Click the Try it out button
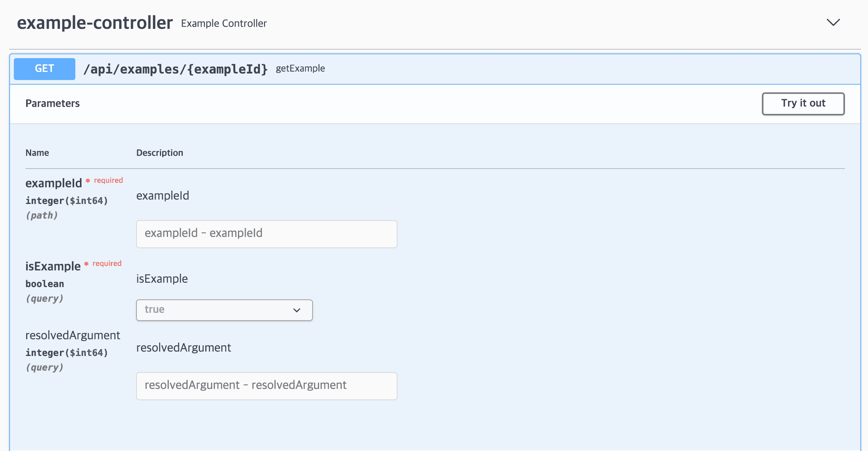The height and width of the screenshot is (451, 868). pyautogui.click(x=803, y=104)
